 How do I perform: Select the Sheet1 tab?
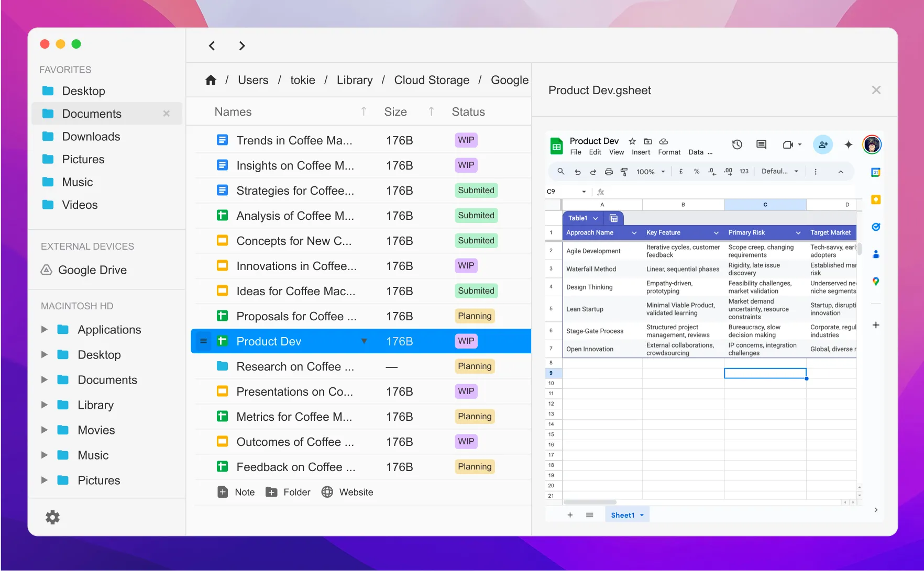coord(622,515)
